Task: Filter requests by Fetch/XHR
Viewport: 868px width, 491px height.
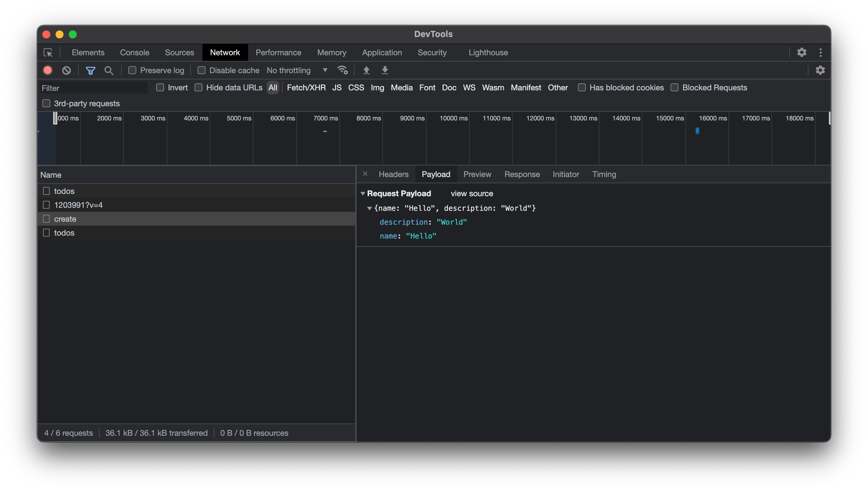Action: (306, 88)
